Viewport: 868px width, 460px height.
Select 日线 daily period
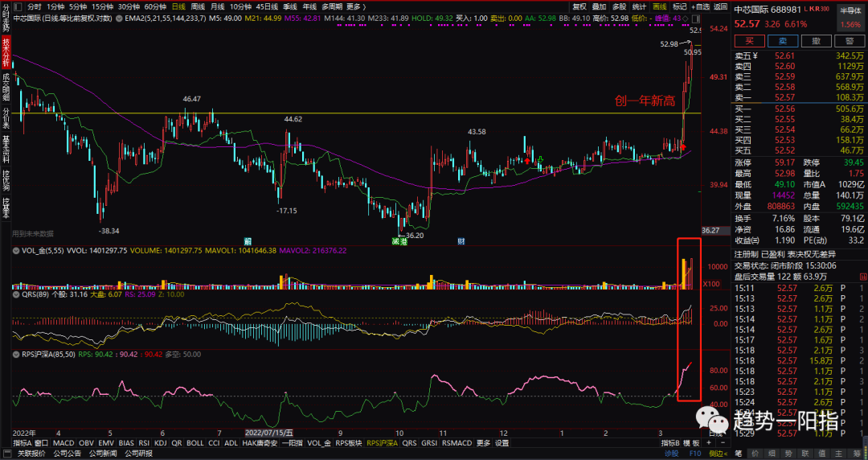[x=178, y=6]
